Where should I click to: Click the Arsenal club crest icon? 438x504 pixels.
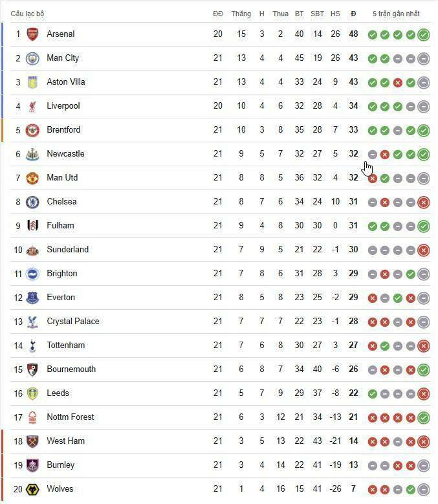(x=32, y=34)
